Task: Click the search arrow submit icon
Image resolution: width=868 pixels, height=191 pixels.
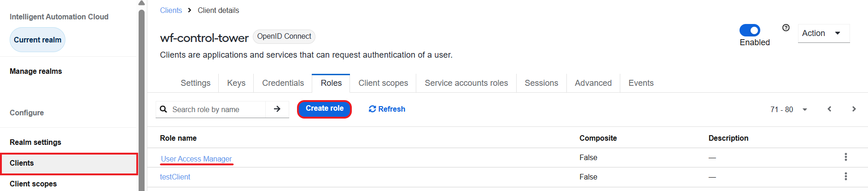Action: [x=277, y=109]
